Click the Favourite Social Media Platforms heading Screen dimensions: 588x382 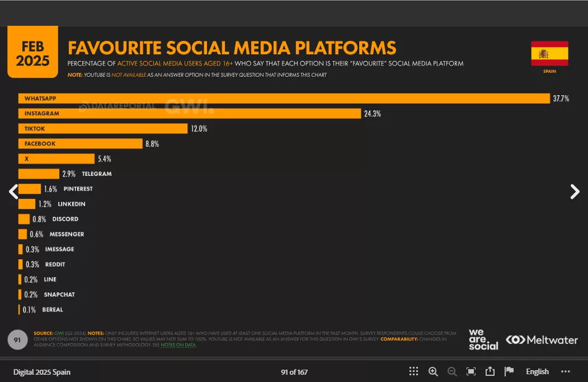232,48
